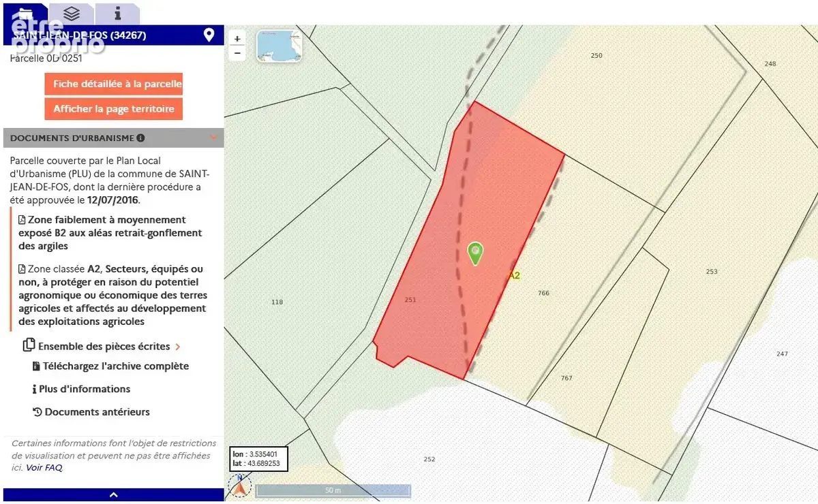Click Afficher la page territoire button
818x504 pixels.
[113, 109]
